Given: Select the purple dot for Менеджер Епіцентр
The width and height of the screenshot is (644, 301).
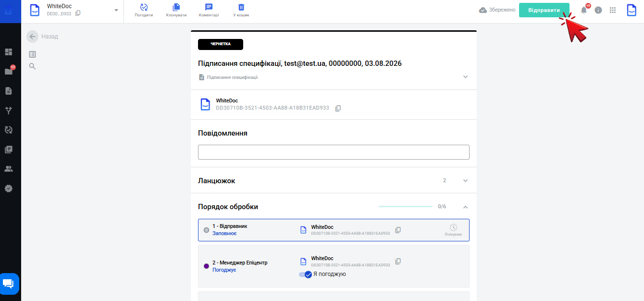Looking at the screenshot, I should tap(207, 266).
